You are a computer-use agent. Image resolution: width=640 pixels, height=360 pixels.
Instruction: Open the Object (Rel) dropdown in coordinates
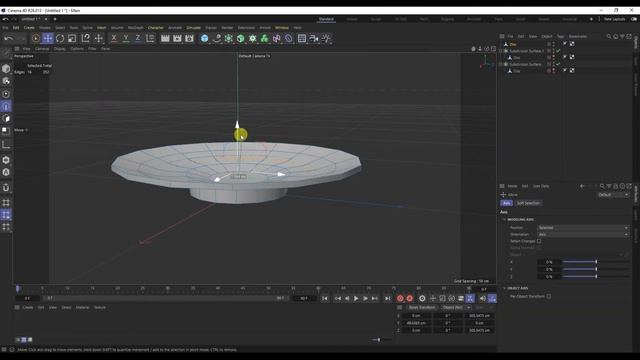(457, 307)
